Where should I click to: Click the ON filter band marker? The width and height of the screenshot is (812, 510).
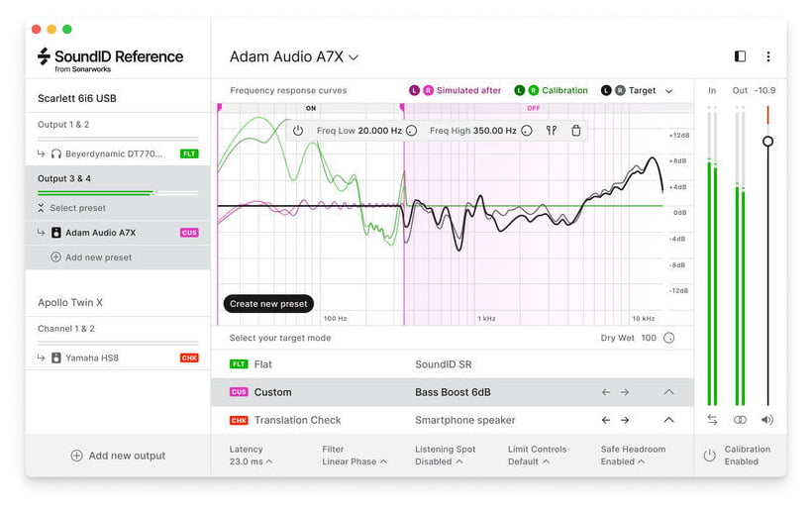click(x=311, y=108)
